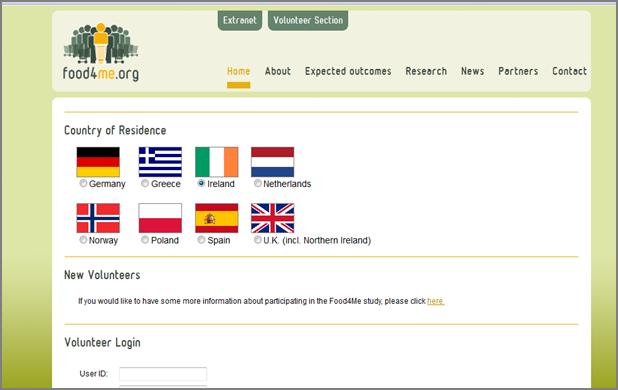Select the Greece radio button

[145, 183]
